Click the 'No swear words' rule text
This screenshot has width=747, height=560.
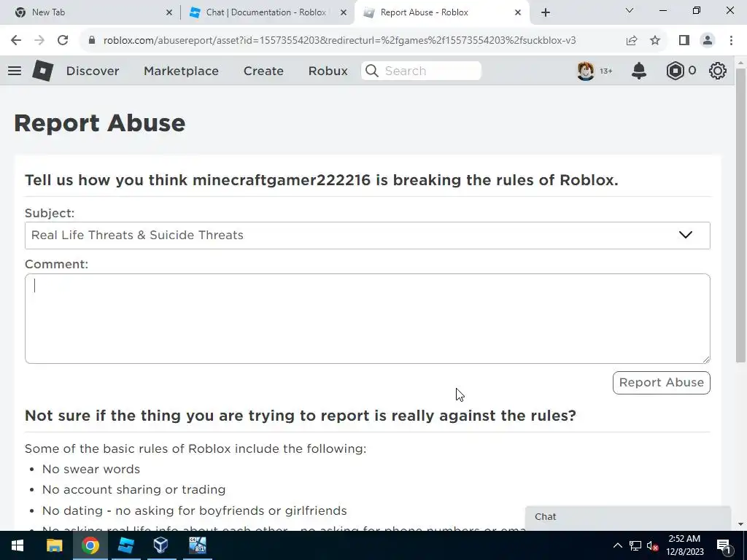[91, 469]
